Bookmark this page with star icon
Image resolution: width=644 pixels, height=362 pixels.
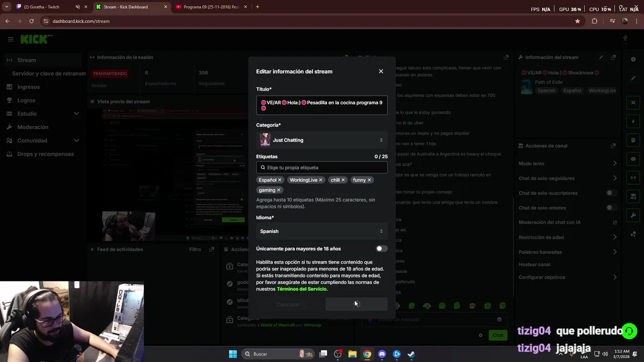[578, 21]
